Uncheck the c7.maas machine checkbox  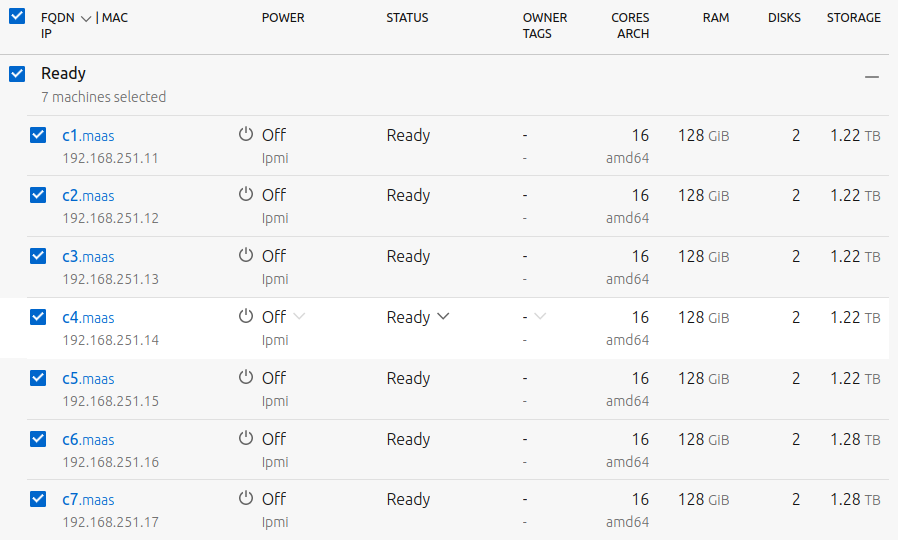click(x=38, y=499)
